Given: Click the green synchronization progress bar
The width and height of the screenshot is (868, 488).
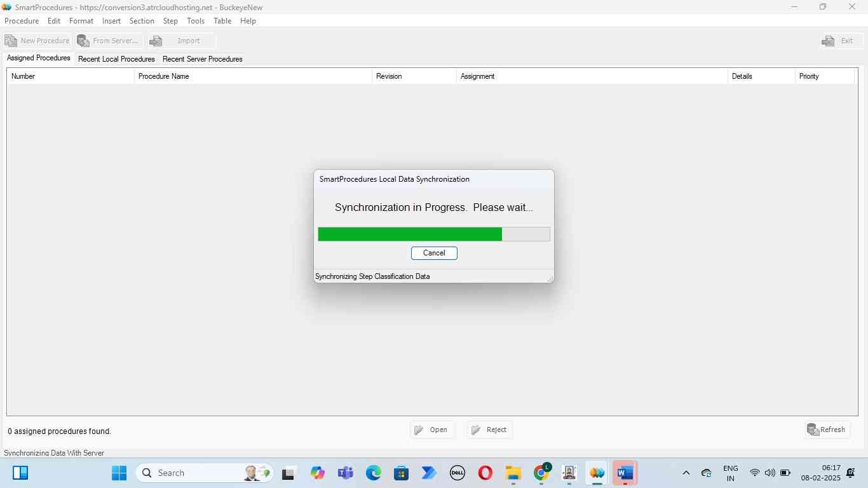Looking at the screenshot, I should [x=410, y=234].
